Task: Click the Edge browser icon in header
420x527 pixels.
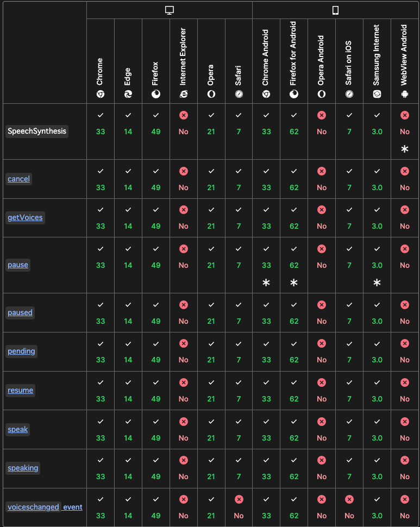Action: point(128,94)
